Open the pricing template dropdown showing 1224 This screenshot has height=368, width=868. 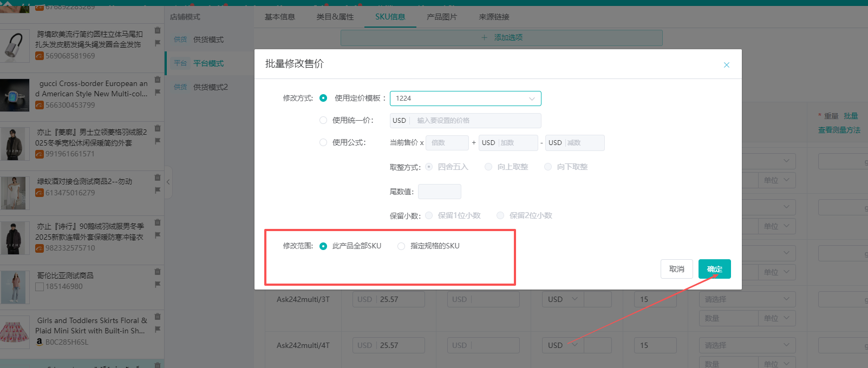pos(465,98)
